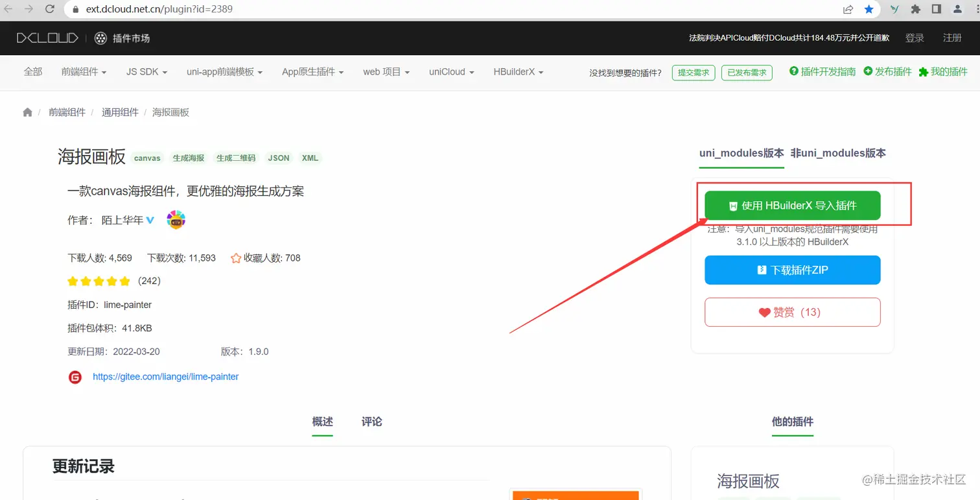Image resolution: width=980 pixels, height=500 pixels.
Task: Toggle the bookmark star icon
Action: pyautogui.click(x=869, y=9)
